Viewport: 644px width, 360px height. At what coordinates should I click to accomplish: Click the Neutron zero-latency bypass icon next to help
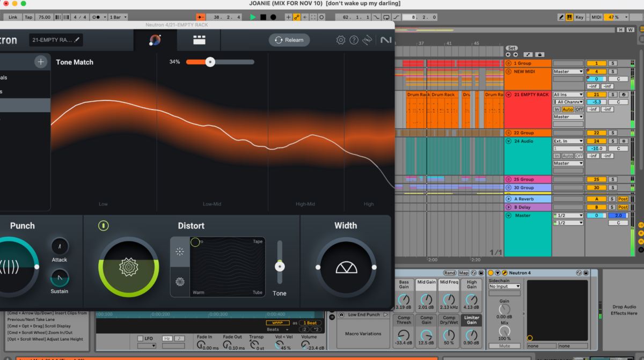pos(368,40)
